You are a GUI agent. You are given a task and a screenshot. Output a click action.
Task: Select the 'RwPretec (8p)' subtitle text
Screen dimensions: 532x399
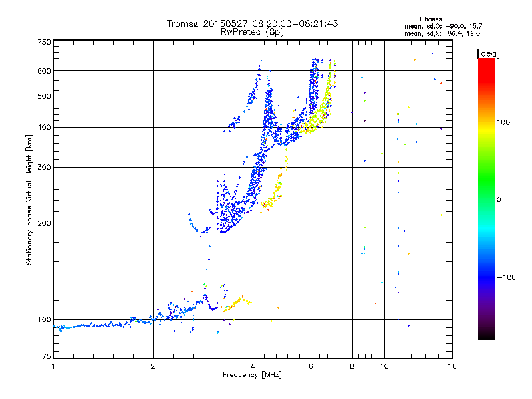click(x=252, y=32)
